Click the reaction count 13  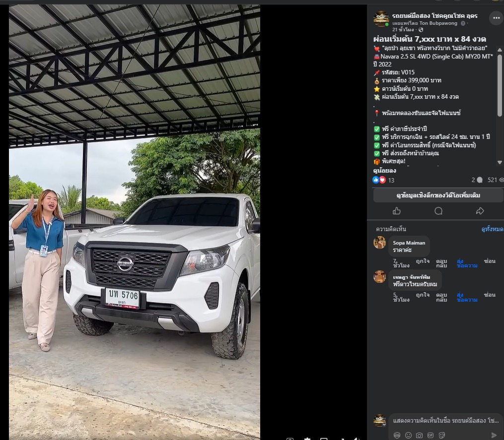click(x=391, y=180)
